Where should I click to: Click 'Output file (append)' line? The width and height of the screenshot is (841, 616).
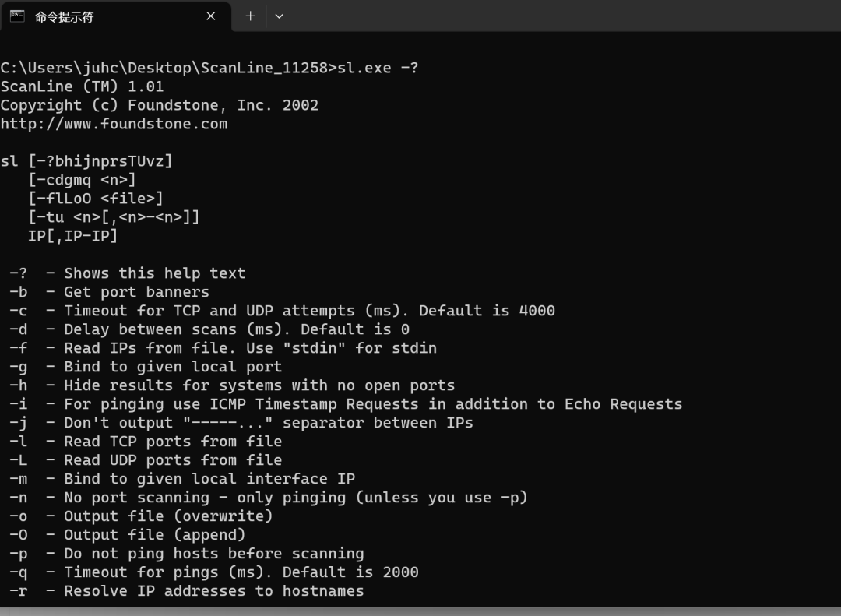128,535
